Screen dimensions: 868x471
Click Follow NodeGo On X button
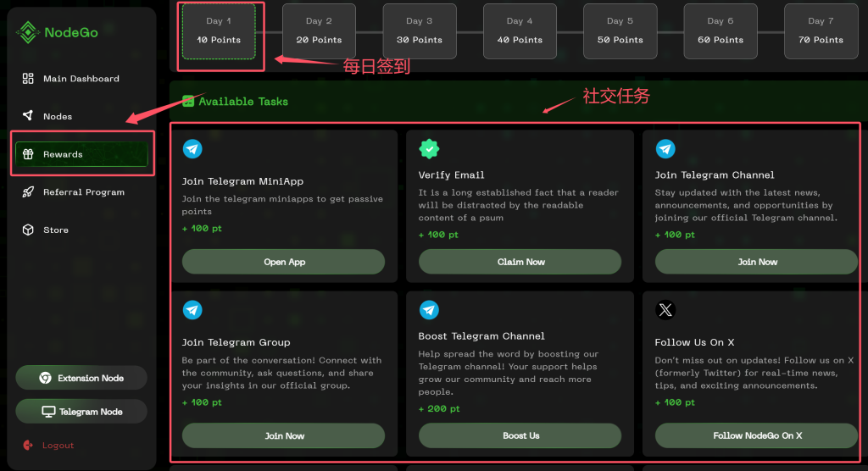756,435
